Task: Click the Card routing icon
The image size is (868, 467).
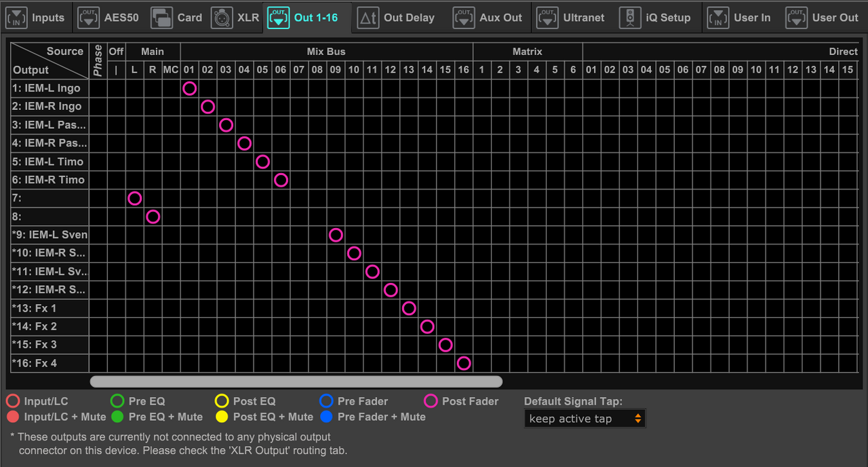Action: (161, 18)
